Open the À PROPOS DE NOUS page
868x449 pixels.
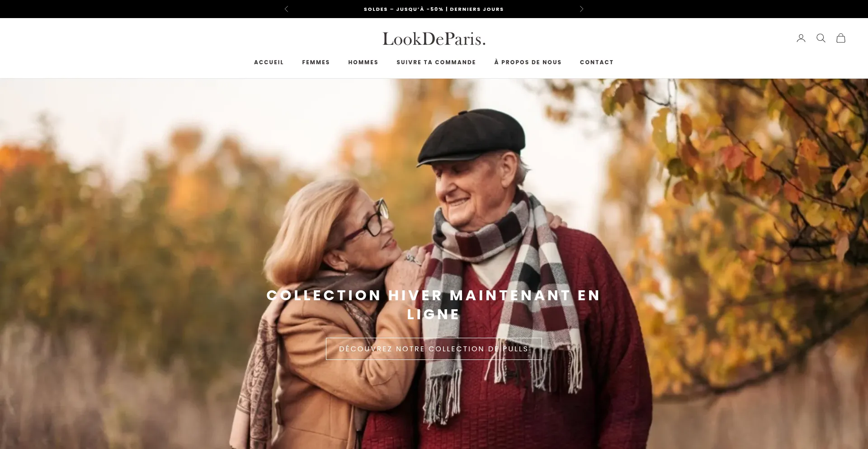[528, 62]
